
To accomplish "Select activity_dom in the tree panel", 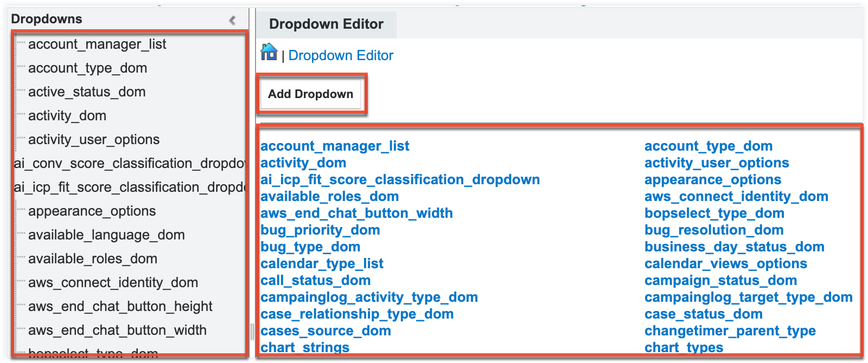I will click(67, 116).
